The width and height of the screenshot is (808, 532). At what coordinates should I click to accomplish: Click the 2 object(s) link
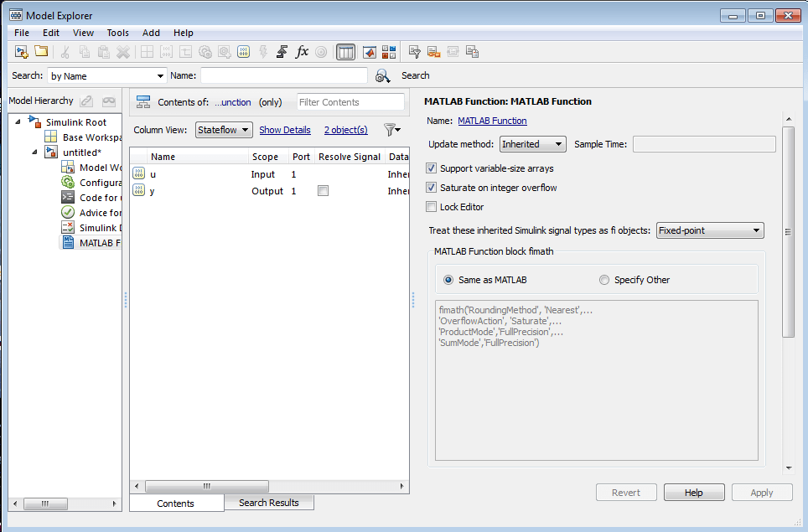[346, 130]
